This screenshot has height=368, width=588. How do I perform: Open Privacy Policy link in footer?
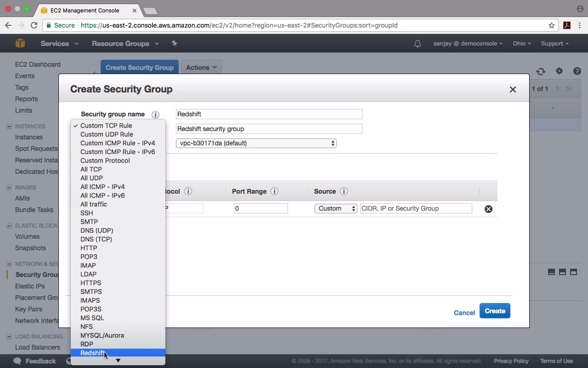pyautogui.click(x=511, y=361)
